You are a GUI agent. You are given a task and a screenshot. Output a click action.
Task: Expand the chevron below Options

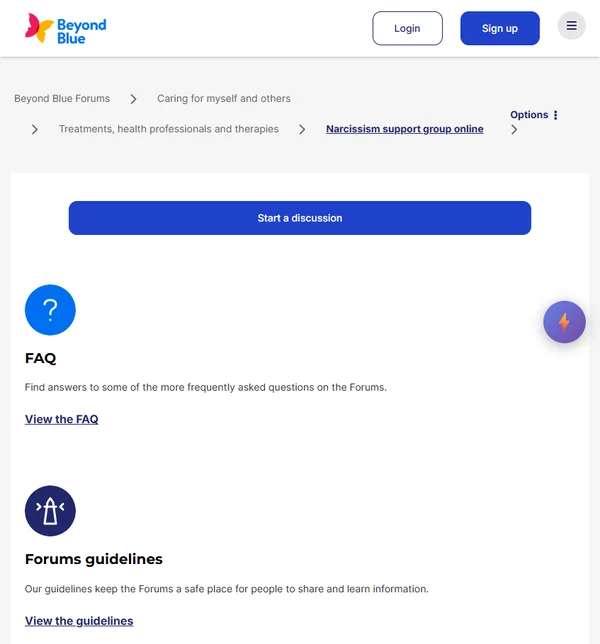514,129
